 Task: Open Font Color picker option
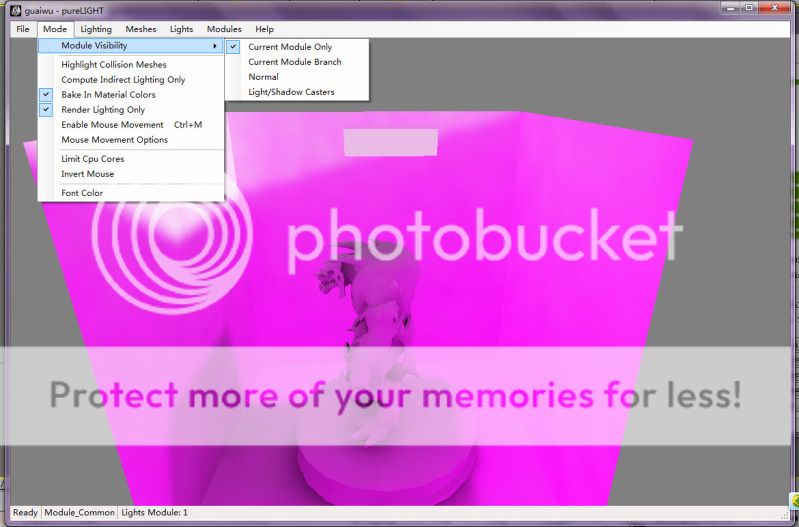(x=82, y=193)
